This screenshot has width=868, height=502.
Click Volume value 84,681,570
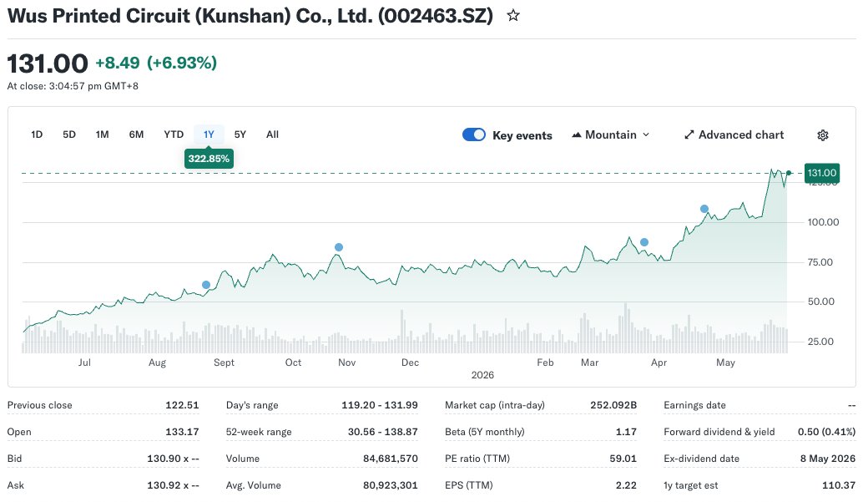tap(391, 459)
